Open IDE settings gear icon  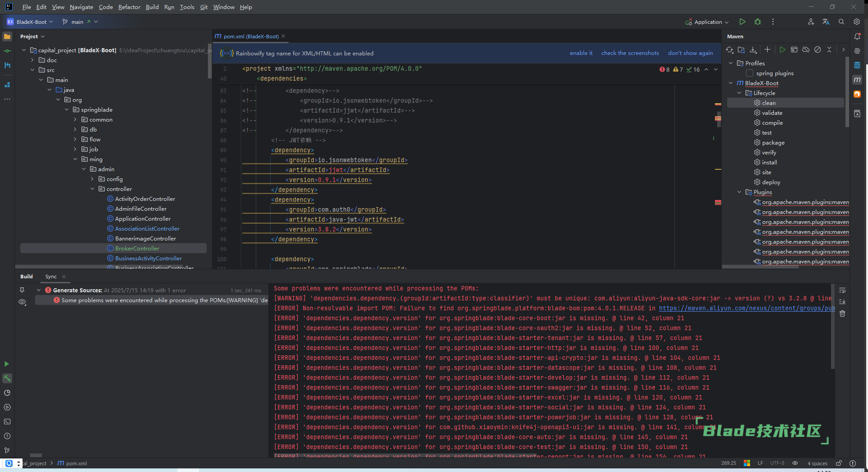pyautogui.click(x=856, y=22)
